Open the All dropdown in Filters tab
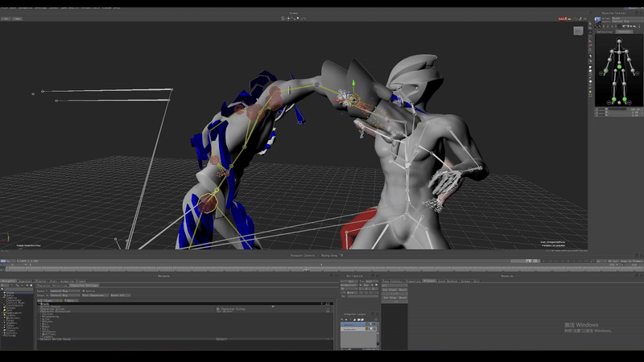 (x=394, y=286)
